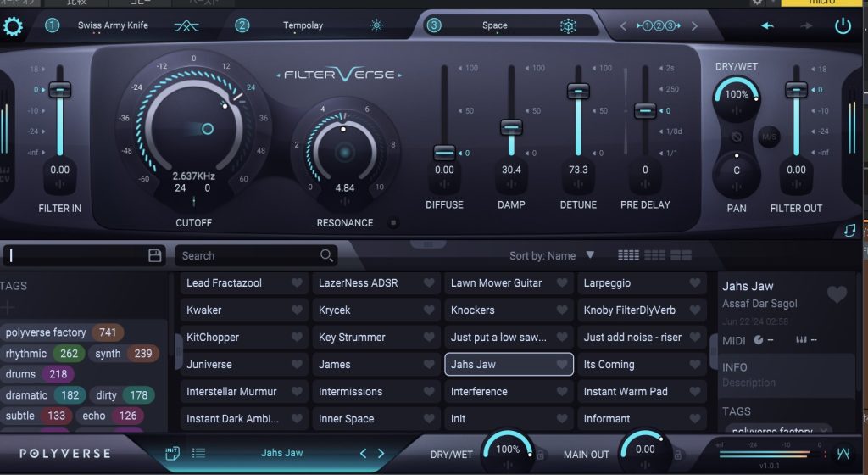Load the Interstellar Murmur preset
This screenshot has height=475, width=868.
(232, 392)
